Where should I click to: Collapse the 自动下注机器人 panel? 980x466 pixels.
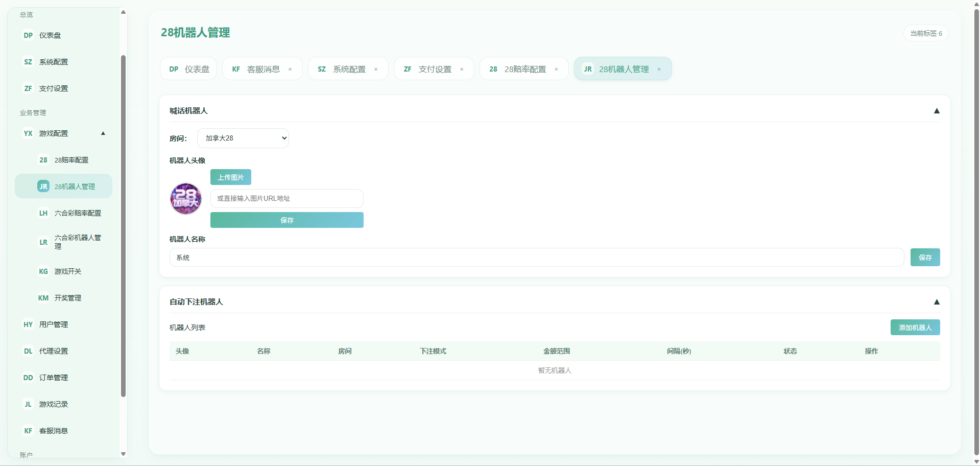937,302
